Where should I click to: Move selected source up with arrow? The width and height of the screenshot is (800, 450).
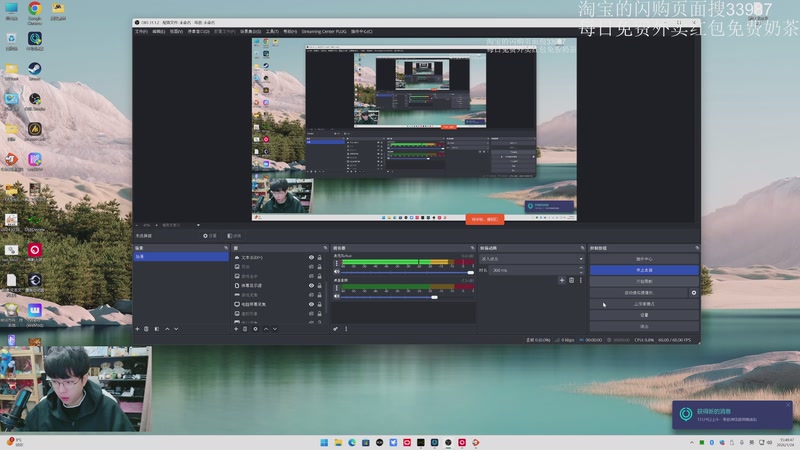(265, 328)
